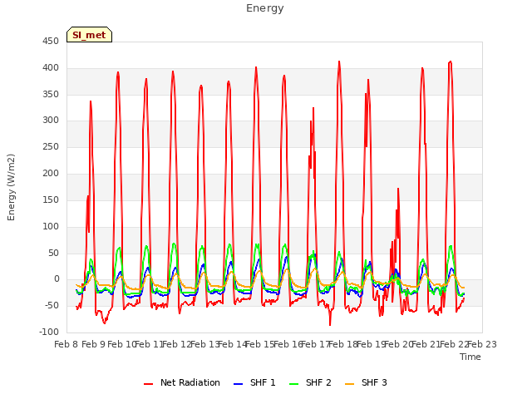Click the Time x-axis label
Screen dimensions: 532x399
click(x=470, y=357)
